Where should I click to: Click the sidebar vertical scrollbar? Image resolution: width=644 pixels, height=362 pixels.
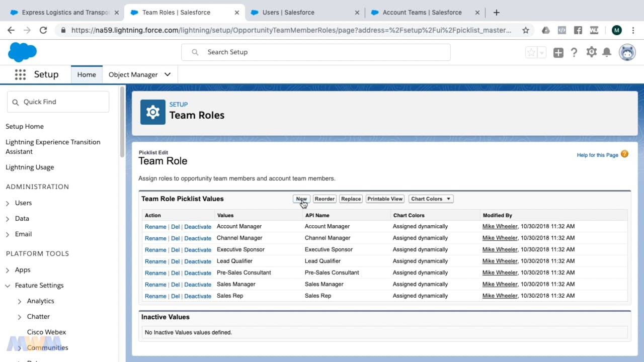coord(122,122)
